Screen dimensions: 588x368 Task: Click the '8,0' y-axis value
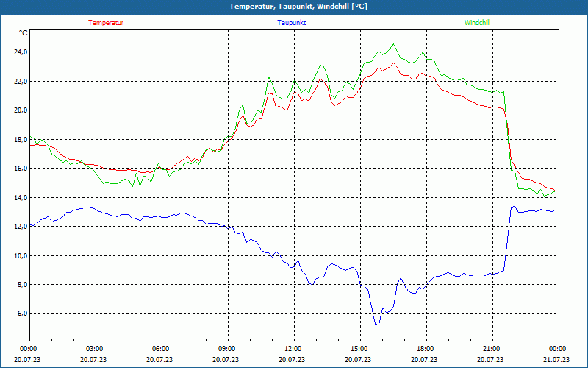coord(22,285)
